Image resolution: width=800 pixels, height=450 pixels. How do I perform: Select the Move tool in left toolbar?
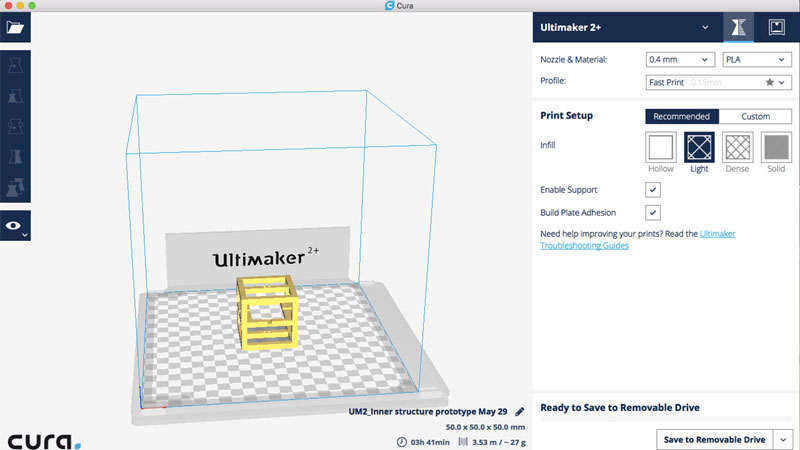pyautogui.click(x=15, y=65)
